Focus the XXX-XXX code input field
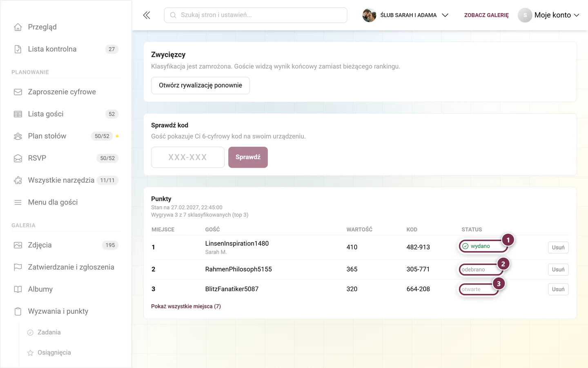This screenshot has height=368, width=588. [x=188, y=157]
